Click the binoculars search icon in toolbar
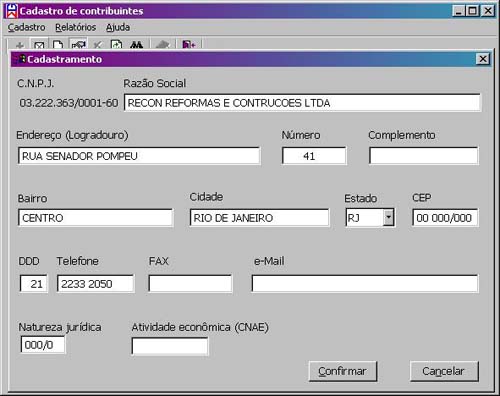This screenshot has width=500, height=396. (x=136, y=45)
